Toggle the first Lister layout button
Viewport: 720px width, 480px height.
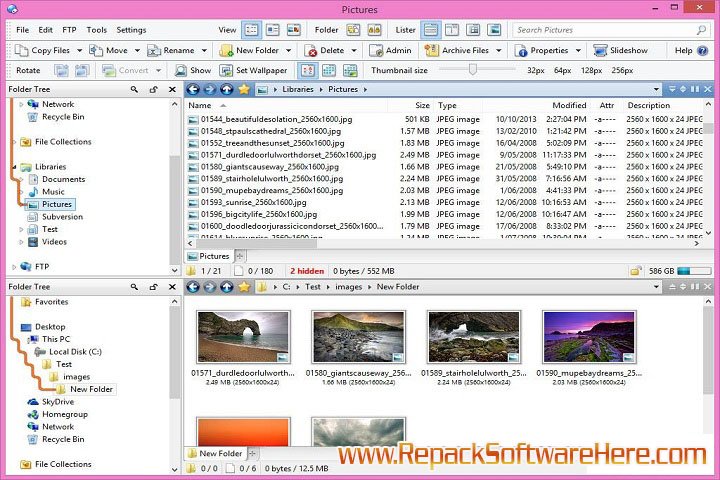[431, 30]
